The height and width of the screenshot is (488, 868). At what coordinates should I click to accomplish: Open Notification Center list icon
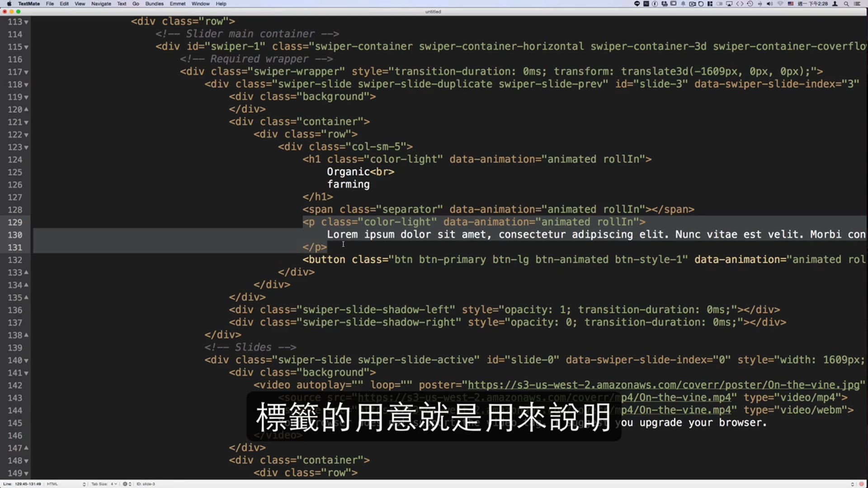pyautogui.click(x=857, y=4)
